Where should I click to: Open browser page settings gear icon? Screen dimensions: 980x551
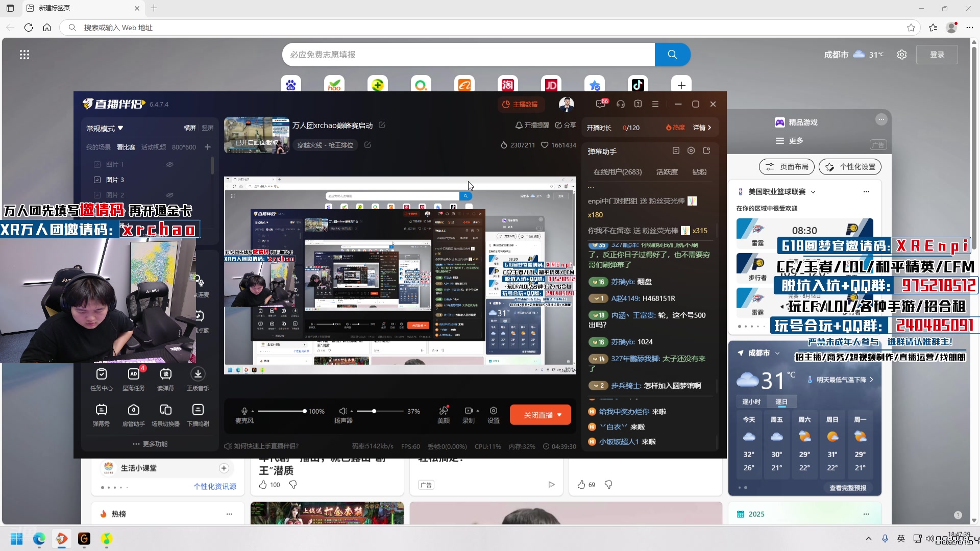point(902,55)
